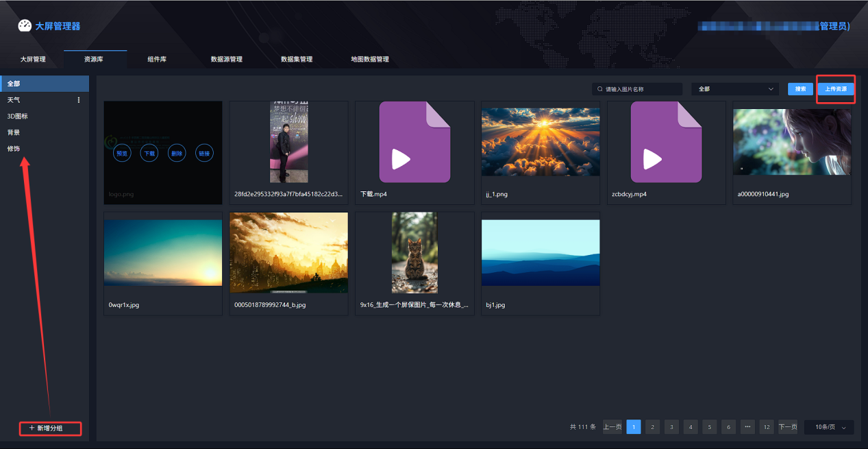Click the 搜索 button
868x449 pixels.
pos(800,89)
